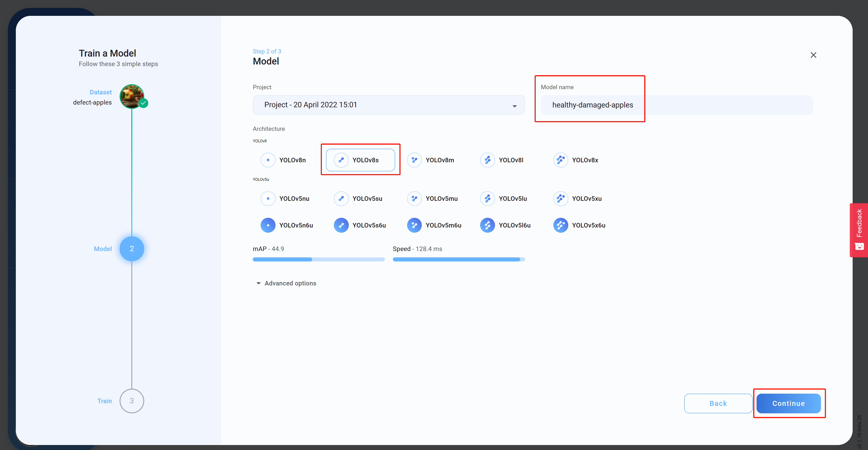Click the YOLOv5m6u architecture icon
This screenshot has height=450, width=868.
coord(414,225)
